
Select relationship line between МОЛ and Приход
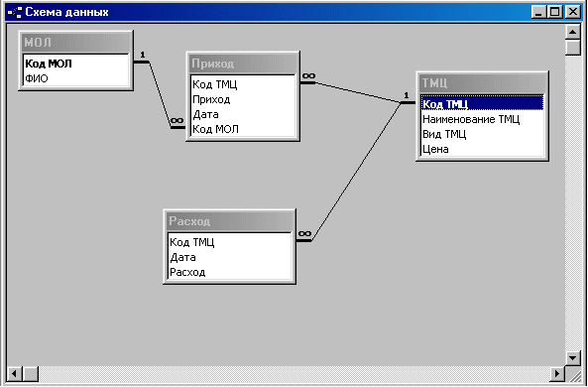(160, 94)
